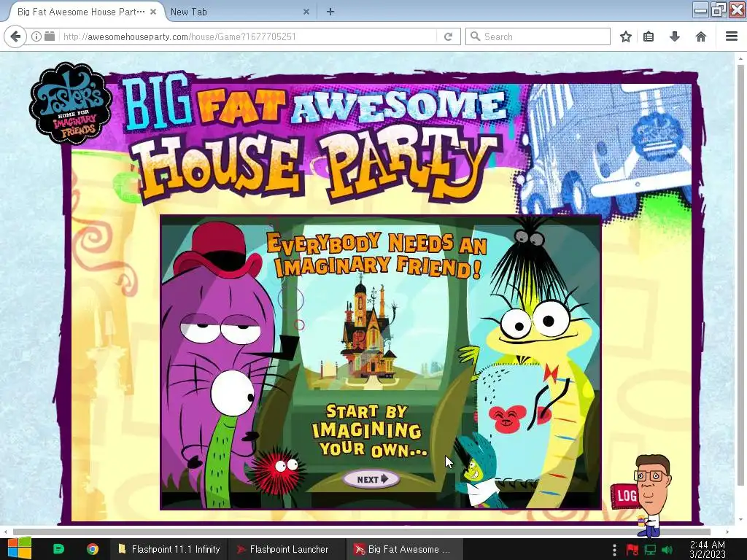
Task: Click the address bar URL field
Action: (x=248, y=36)
